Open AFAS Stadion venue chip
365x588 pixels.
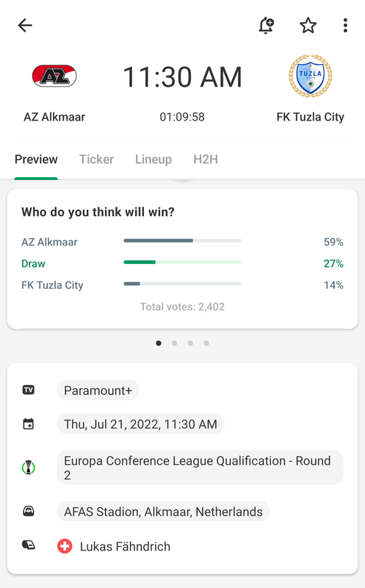pos(163,512)
